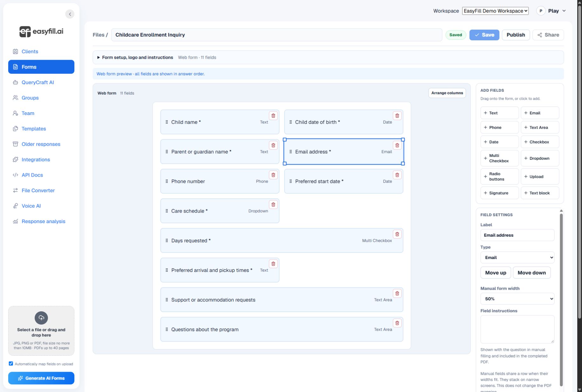Viewport: 582px width, 392px height.
Task: Toggle Automatically map fields on upload
Action: click(x=11, y=364)
